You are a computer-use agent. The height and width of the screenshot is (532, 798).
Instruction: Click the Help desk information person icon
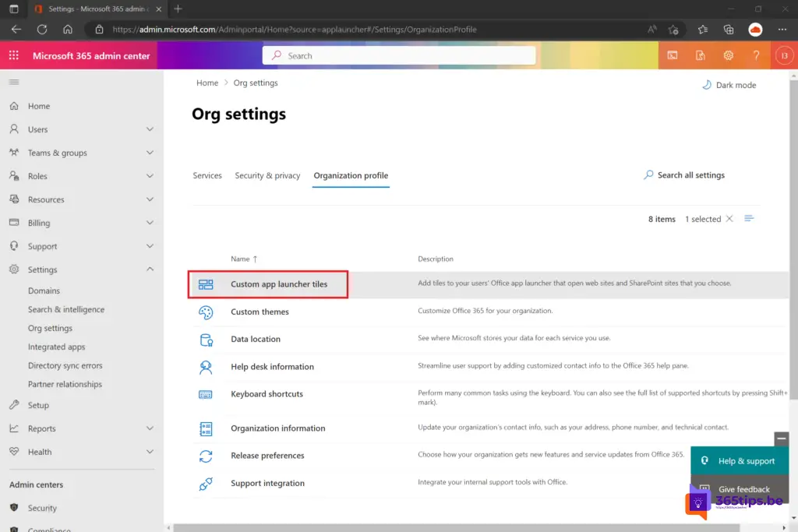[x=206, y=367]
